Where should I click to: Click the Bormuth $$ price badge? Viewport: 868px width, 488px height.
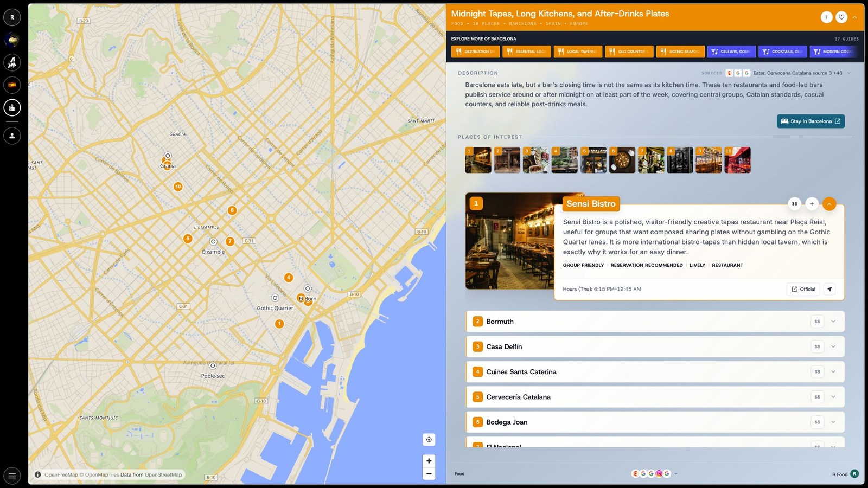[x=817, y=322]
